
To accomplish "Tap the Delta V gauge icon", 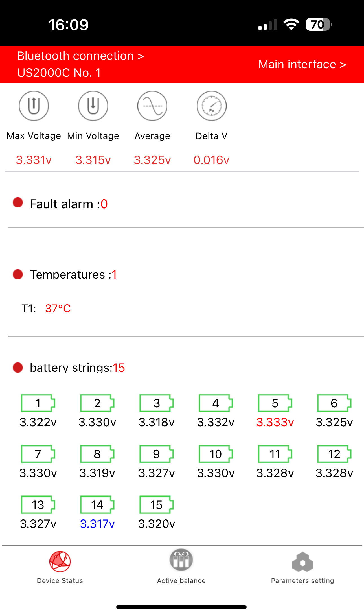I will [x=212, y=106].
